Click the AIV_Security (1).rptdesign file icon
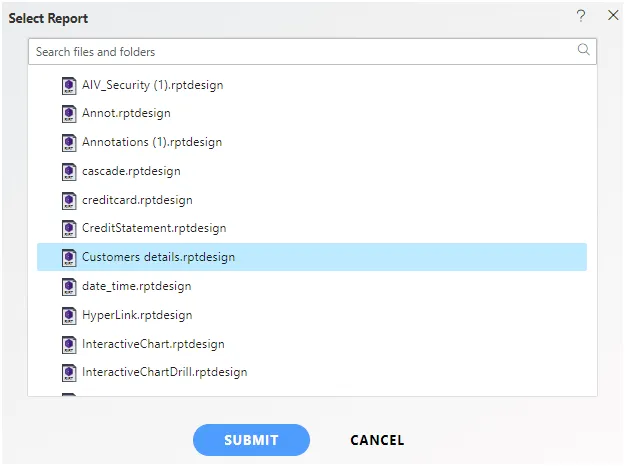 tap(69, 86)
